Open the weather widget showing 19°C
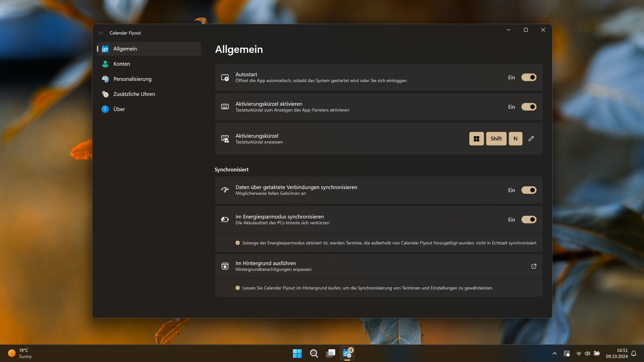This screenshot has width=644, height=362. [x=20, y=354]
